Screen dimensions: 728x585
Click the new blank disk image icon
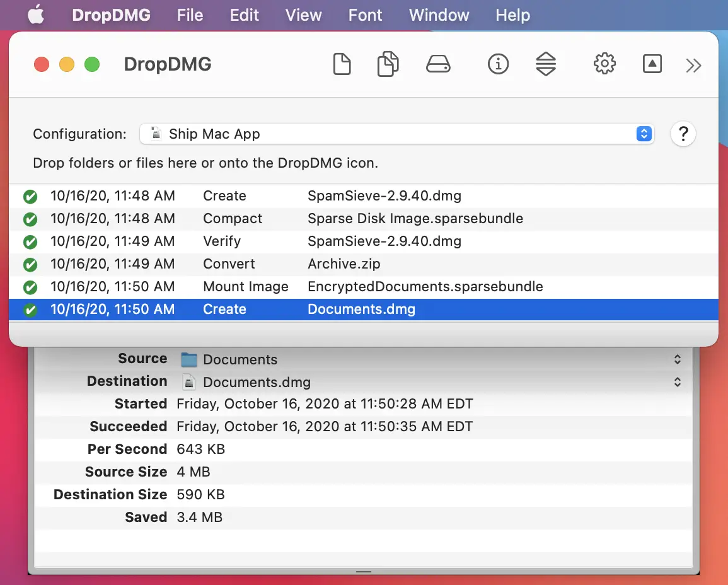coord(342,64)
